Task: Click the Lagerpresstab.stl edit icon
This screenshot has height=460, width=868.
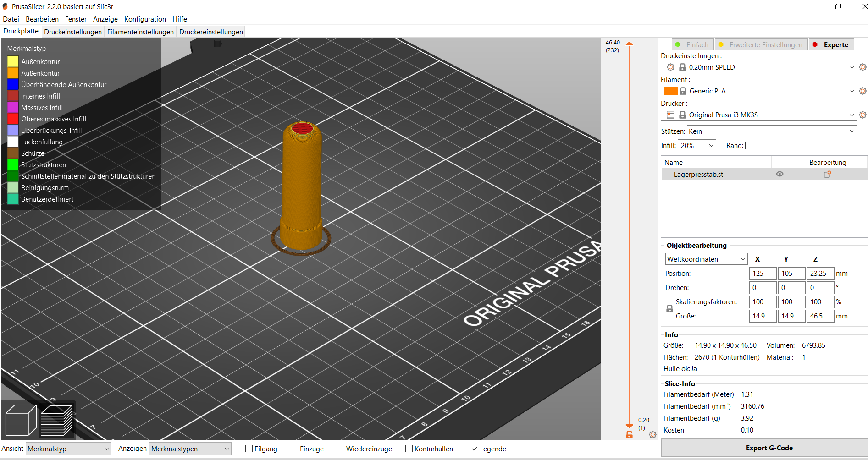Action: click(827, 174)
